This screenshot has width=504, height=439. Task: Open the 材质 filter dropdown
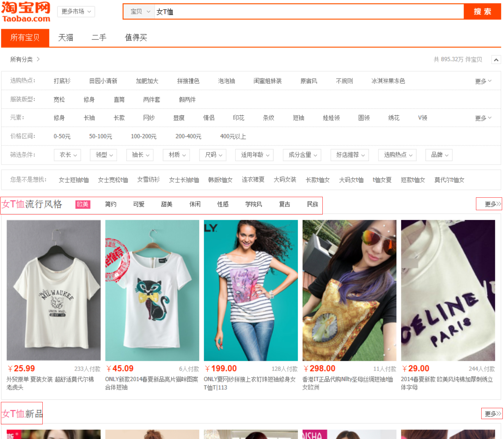pyautogui.click(x=177, y=155)
